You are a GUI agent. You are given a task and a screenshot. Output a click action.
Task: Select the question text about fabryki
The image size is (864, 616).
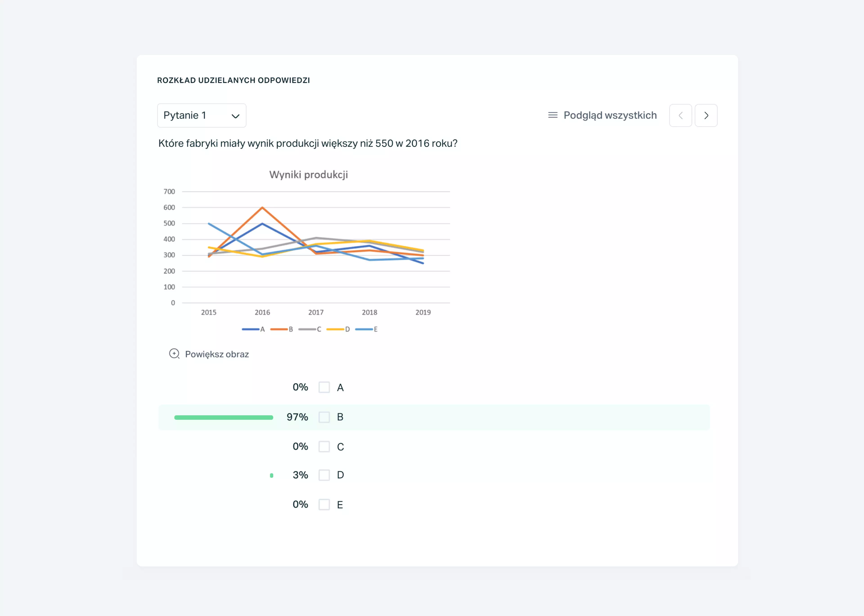[308, 143]
